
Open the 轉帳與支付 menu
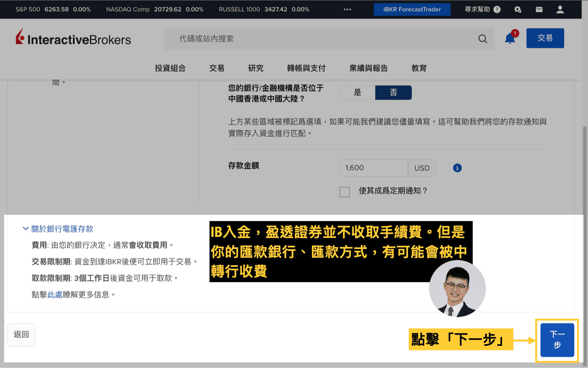[306, 68]
